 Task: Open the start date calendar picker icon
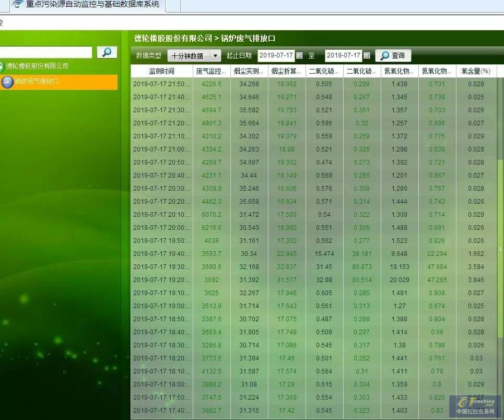tap(299, 56)
